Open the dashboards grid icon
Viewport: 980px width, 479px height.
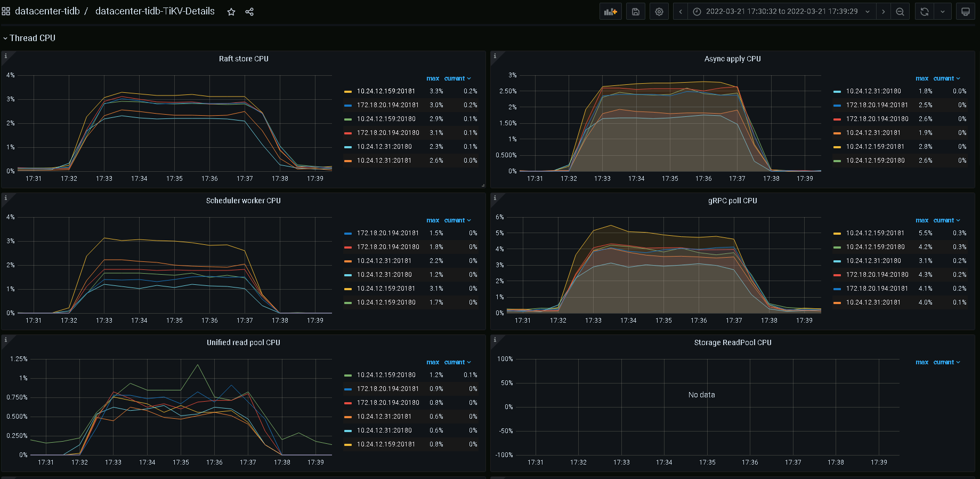pyautogui.click(x=6, y=11)
